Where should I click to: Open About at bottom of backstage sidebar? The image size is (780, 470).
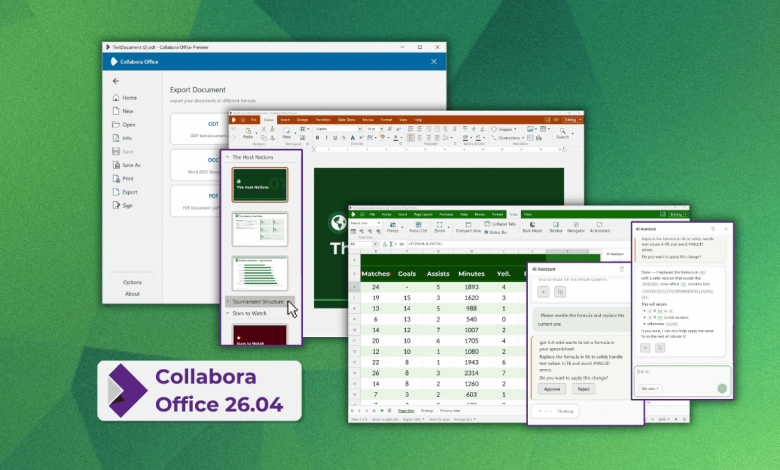click(x=132, y=293)
